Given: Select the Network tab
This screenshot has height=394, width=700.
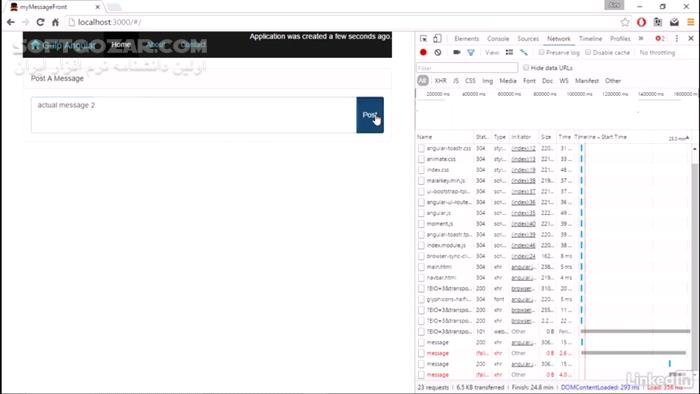Looking at the screenshot, I should [558, 39].
